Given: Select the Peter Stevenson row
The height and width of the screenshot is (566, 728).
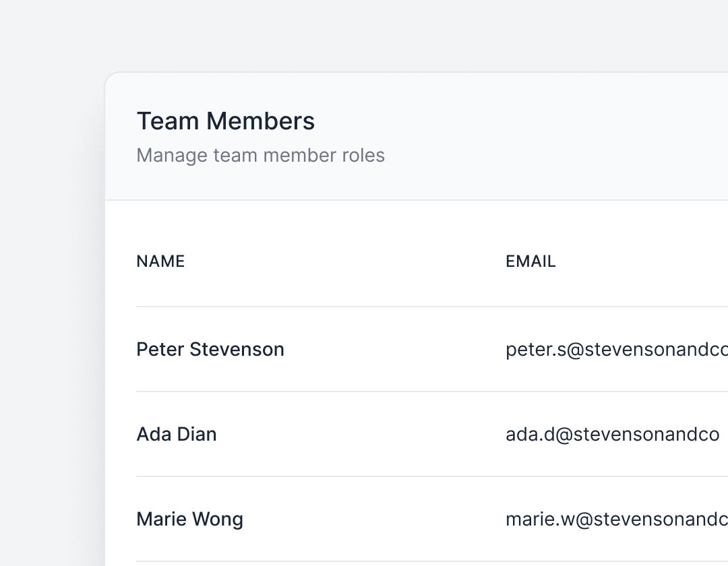Looking at the screenshot, I should (371, 349).
